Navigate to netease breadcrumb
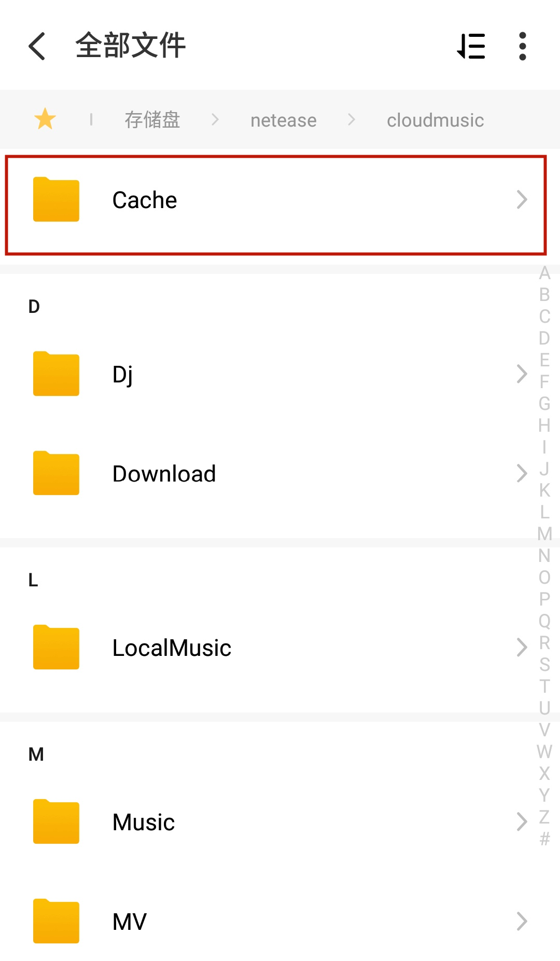Viewport: 560px width, 961px height. coord(283,120)
